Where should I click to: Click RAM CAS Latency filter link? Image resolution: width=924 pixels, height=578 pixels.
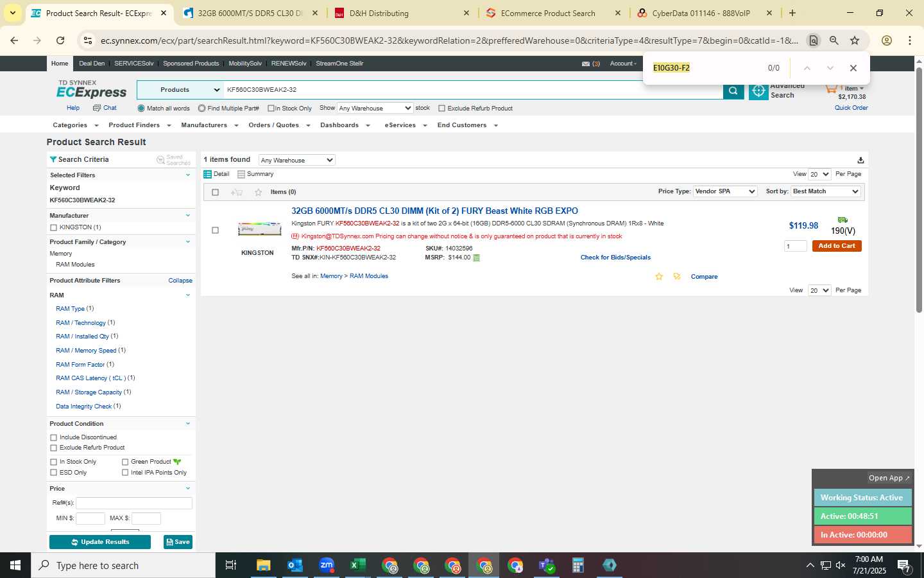90,378
